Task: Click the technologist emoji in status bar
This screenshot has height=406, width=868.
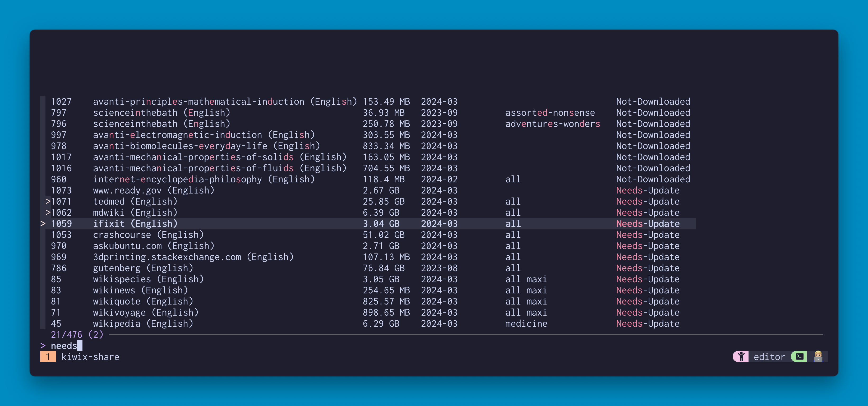Action: tap(818, 357)
